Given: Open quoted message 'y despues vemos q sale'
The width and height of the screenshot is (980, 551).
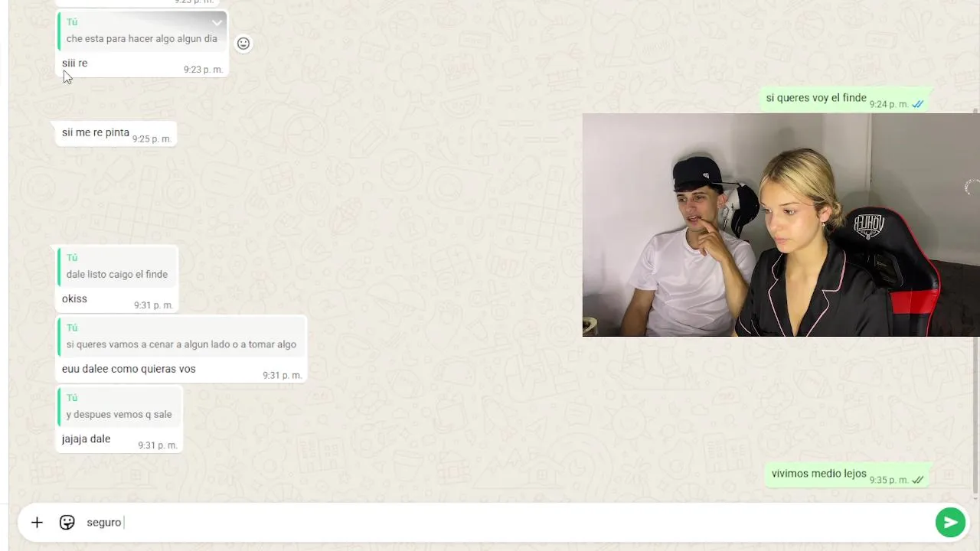Looking at the screenshot, I should (119, 407).
